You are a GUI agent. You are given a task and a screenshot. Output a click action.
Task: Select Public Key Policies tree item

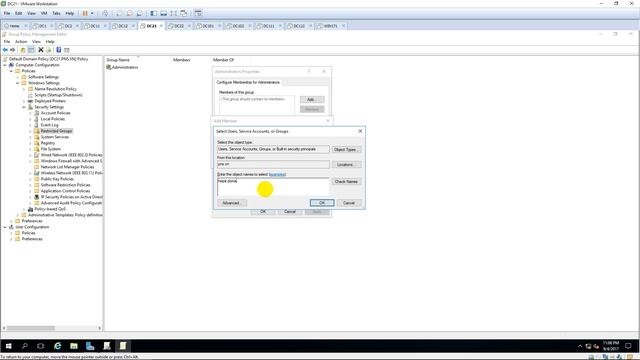(57, 179)
